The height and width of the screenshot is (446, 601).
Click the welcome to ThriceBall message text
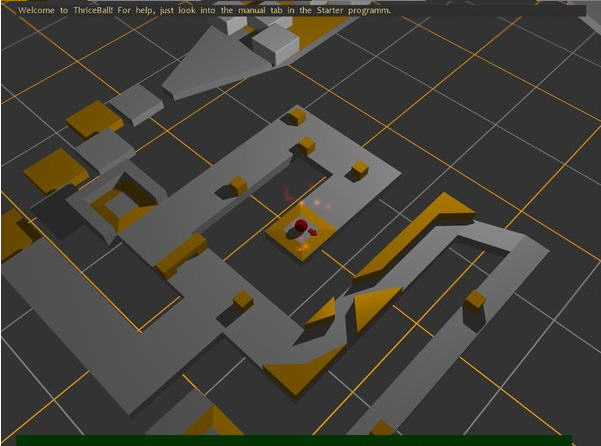tap(204, 10)
